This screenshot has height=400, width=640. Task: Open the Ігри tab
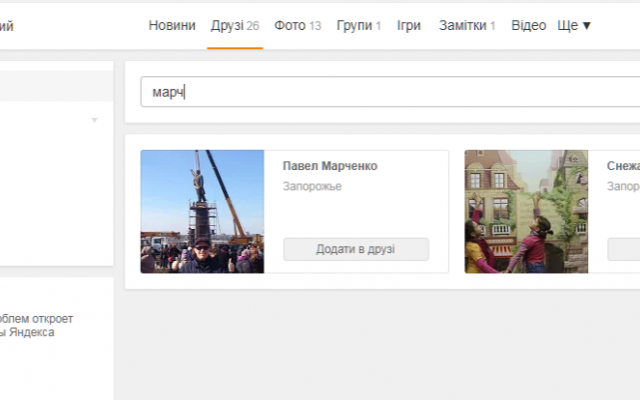(409, 25)
